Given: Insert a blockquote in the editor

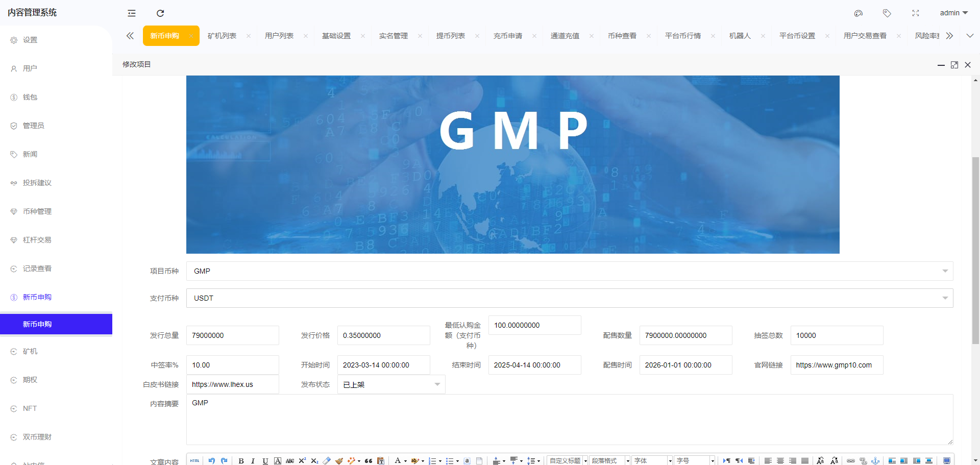Looking at the screenshot, I should [369, 461].
